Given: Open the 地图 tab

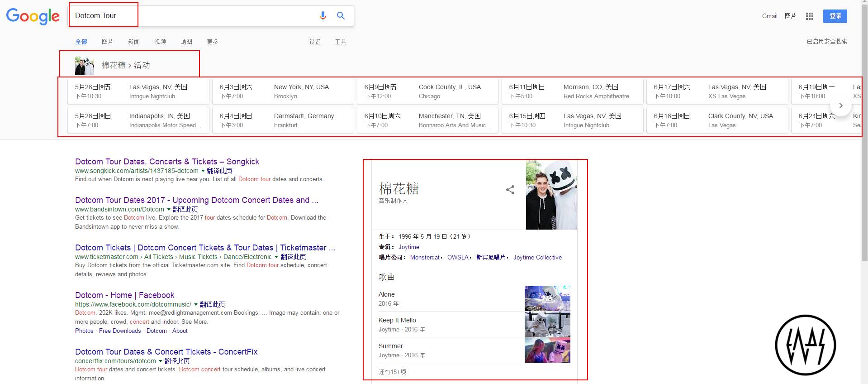Looking at the screenshot, I should pos(186,42).
